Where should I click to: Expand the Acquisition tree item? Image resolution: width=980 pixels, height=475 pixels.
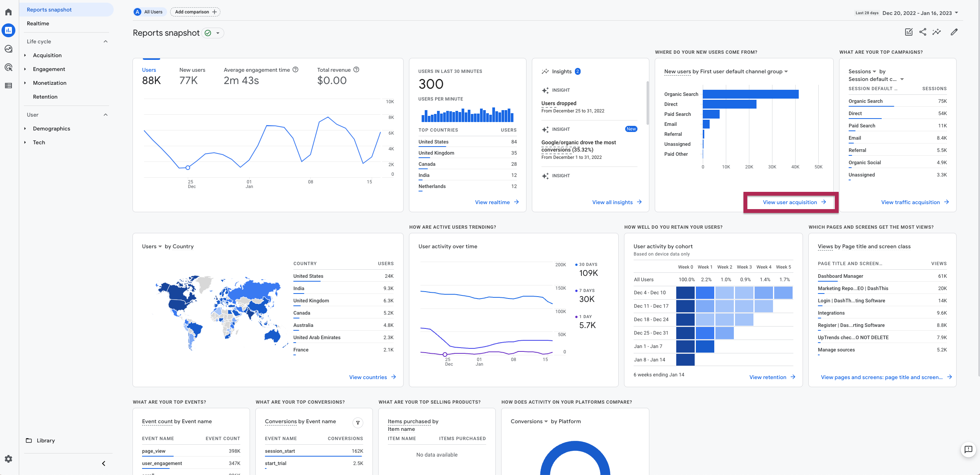pos(25,55)
